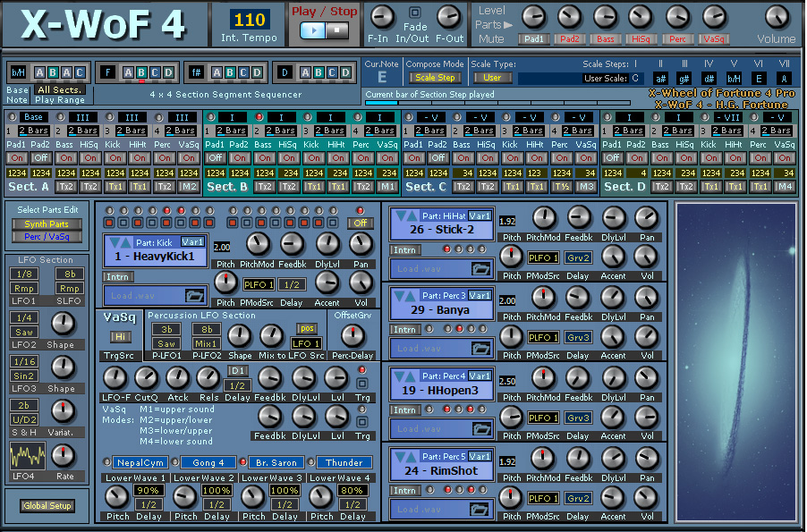
Task: Open the Grv2 delay selector of HiHat
Action: (579, 258)
